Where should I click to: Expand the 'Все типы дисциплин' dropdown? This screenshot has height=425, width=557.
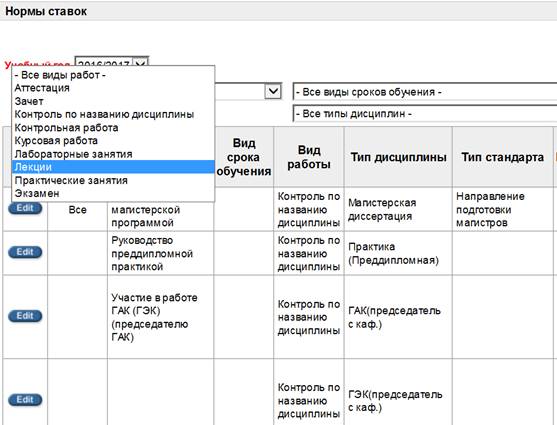(425, 114)
